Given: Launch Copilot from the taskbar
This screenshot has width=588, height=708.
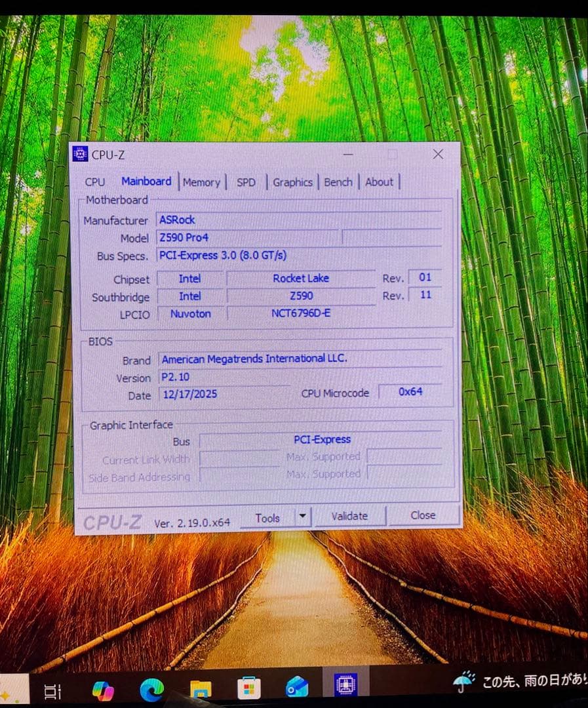Looking at the screenshot, I should tap(103, 690).
